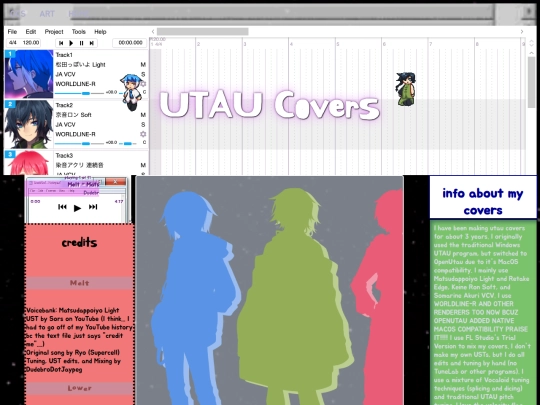Play the Melt song in music player

coord(77,208)
